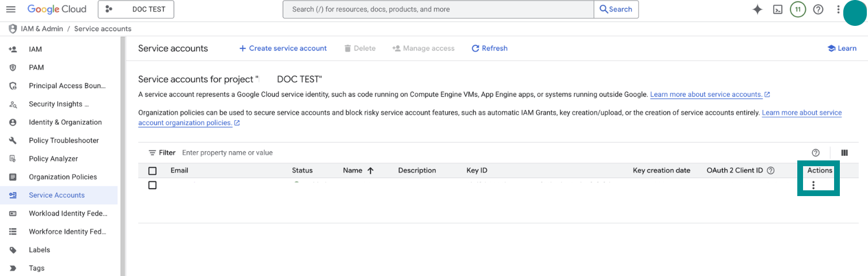Open the account avatar circle
The width and height of the screenshot is (868, 276).
pos(855,14)
